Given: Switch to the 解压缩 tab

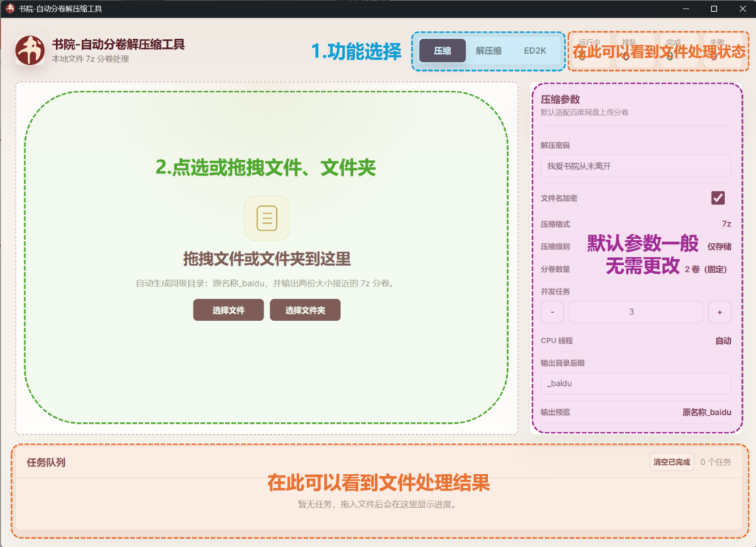Looking at the screenshot, I should click(489, 51).
